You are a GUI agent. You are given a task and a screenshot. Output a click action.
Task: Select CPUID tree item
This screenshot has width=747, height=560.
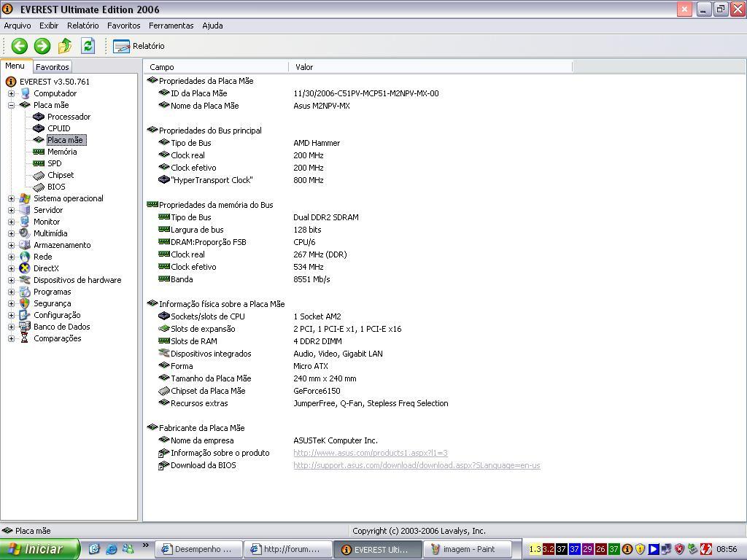(x=58, y=128)
